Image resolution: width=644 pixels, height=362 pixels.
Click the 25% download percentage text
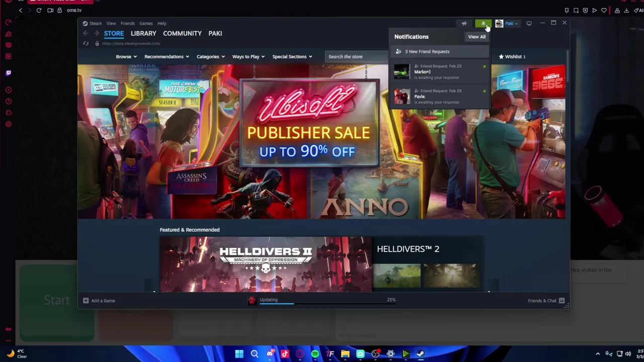[x=391, y=300]
